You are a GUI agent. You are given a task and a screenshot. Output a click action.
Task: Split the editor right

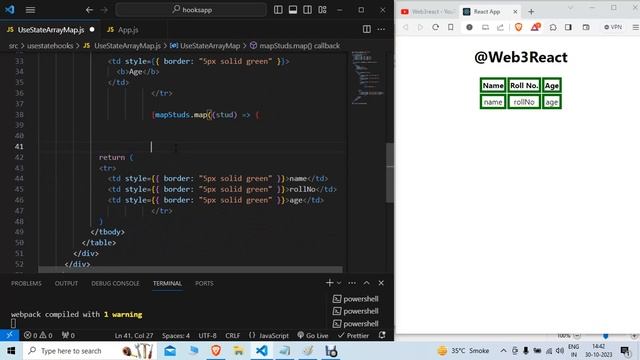click(x=367, y=29)
